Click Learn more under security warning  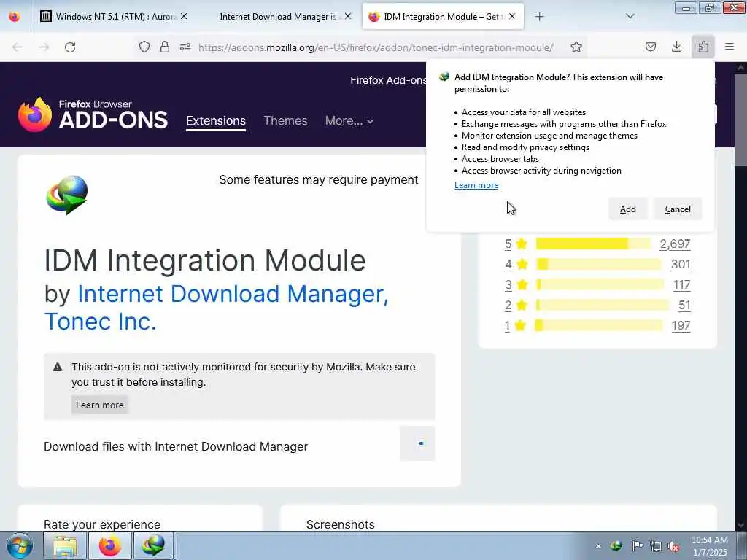click(x=100, y=405)
